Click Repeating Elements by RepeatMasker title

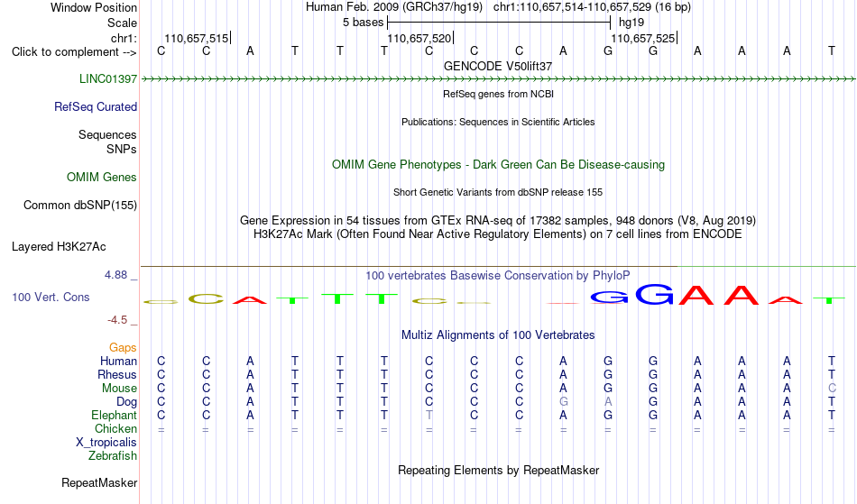499,470
